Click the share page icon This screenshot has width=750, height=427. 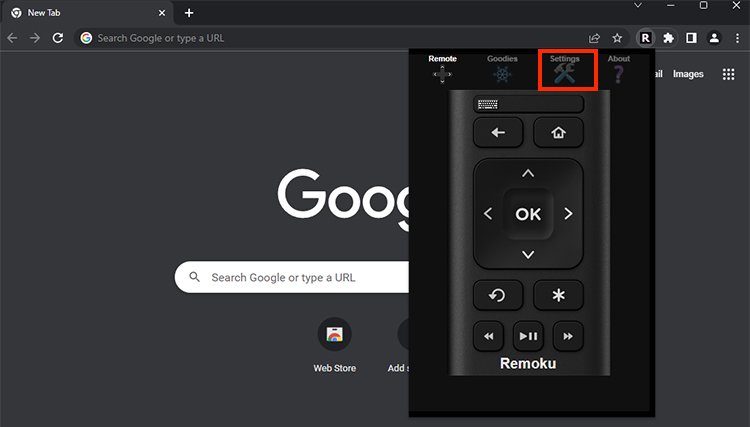(x=594, y=38)
